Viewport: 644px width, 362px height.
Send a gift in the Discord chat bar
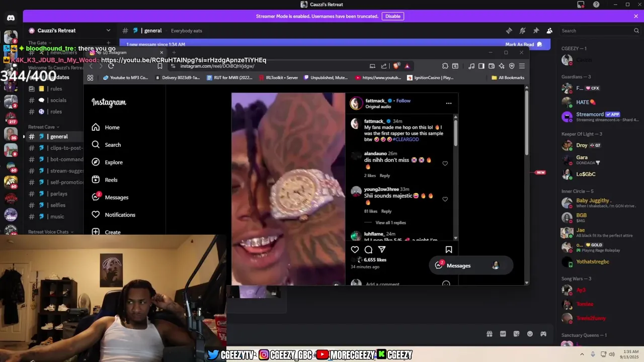pos(489,334)
